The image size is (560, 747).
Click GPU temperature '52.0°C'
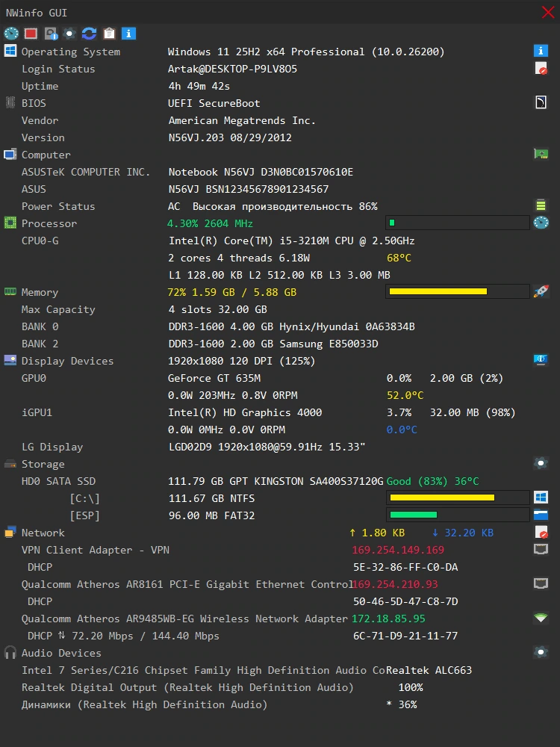405,395
